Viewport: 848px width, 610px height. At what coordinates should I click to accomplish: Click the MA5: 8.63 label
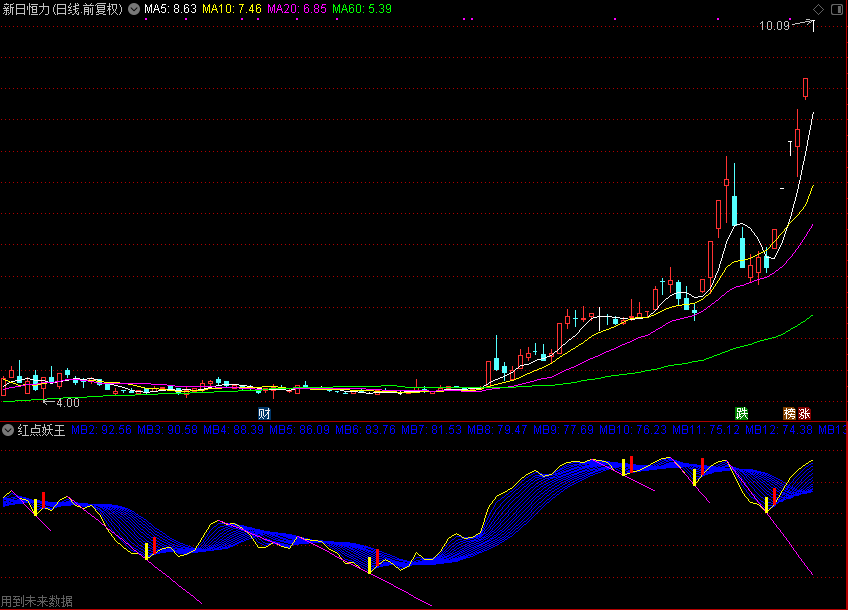(x=170, y=9)
